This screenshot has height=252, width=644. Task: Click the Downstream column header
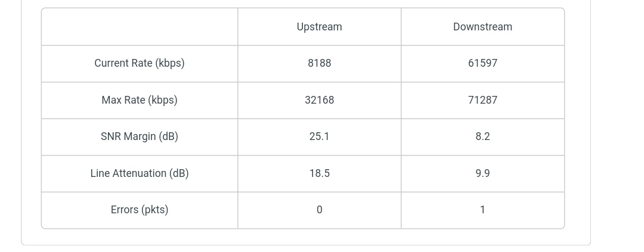(482, 27)
